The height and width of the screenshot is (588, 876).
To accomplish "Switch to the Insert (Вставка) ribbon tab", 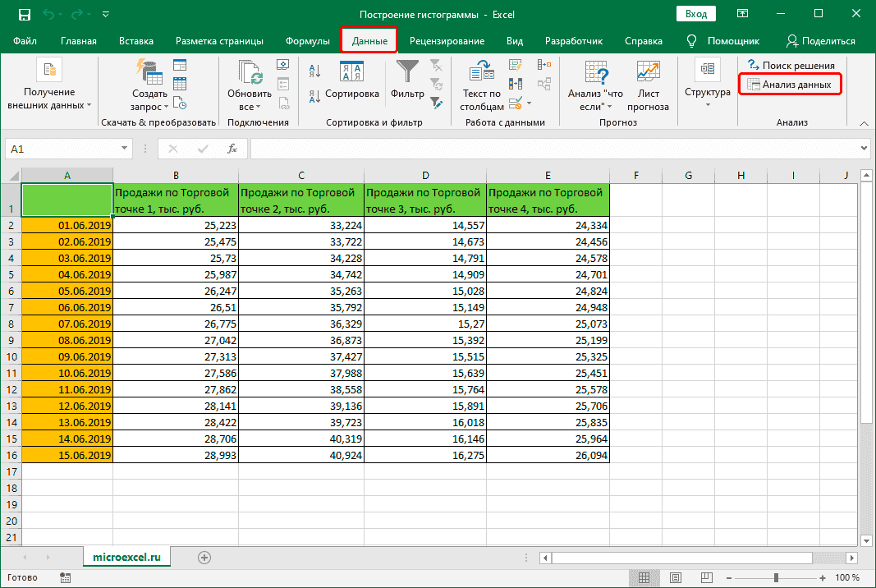I will (x=135, y=41).
